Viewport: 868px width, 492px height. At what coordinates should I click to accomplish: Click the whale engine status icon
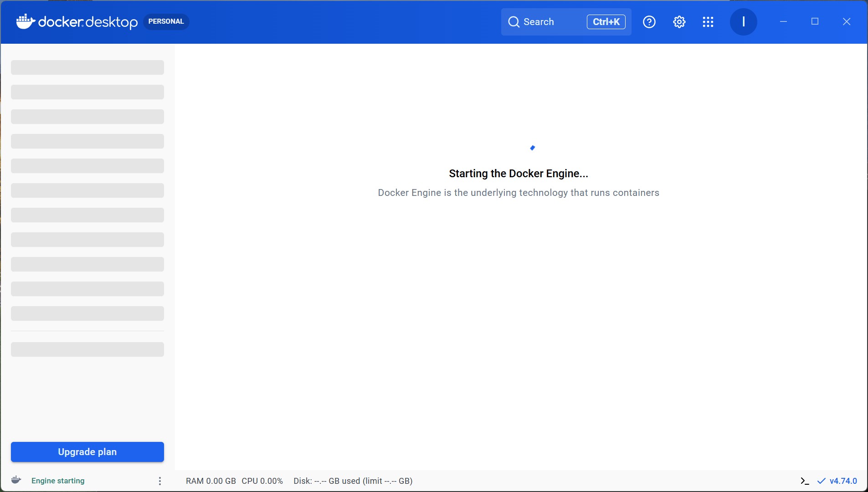[x=16, y=480]
